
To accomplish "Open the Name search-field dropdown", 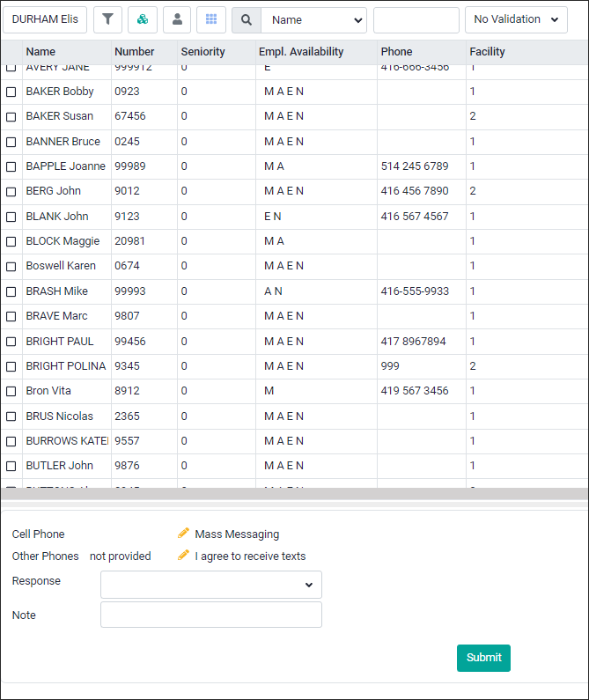I will click(313, 19).
